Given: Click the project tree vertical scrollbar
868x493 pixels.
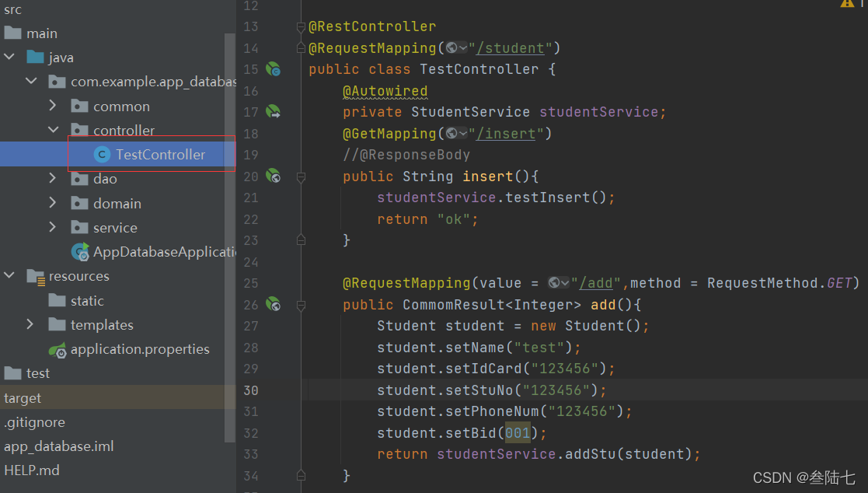Looking at the screenshot, I should 230,237.
